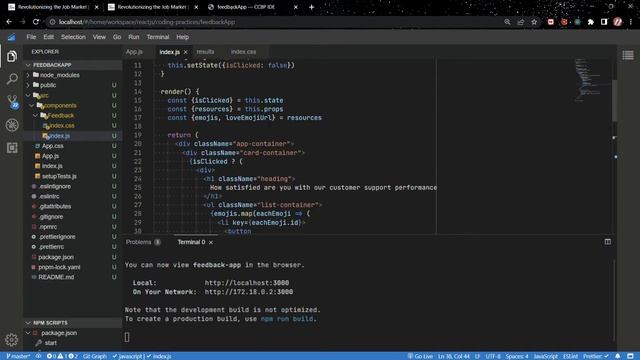Open the browser profile avatar
The image size is (640, 360).
pos(617,22)
